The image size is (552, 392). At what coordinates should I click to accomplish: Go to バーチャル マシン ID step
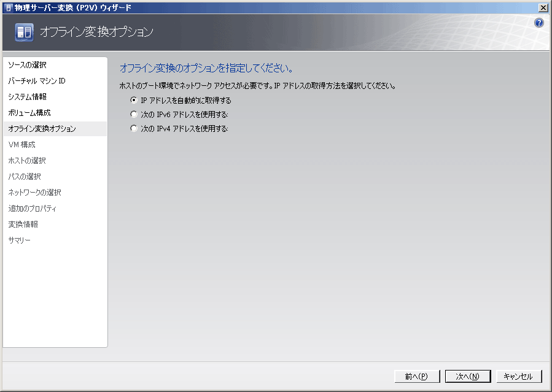pyautogui.click(x=37, y=81)
